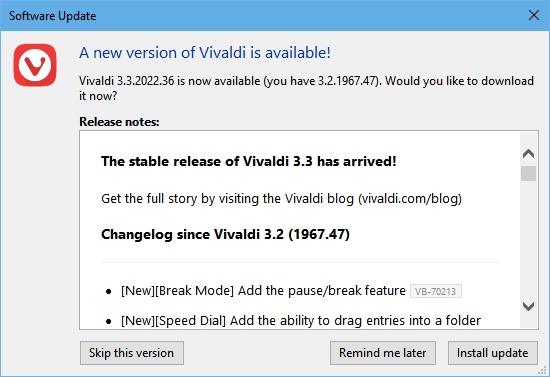The width and height of the screenshot is (550, 377).
Task: Click the release notes scroll down arrow
Action: click(528, 306)
